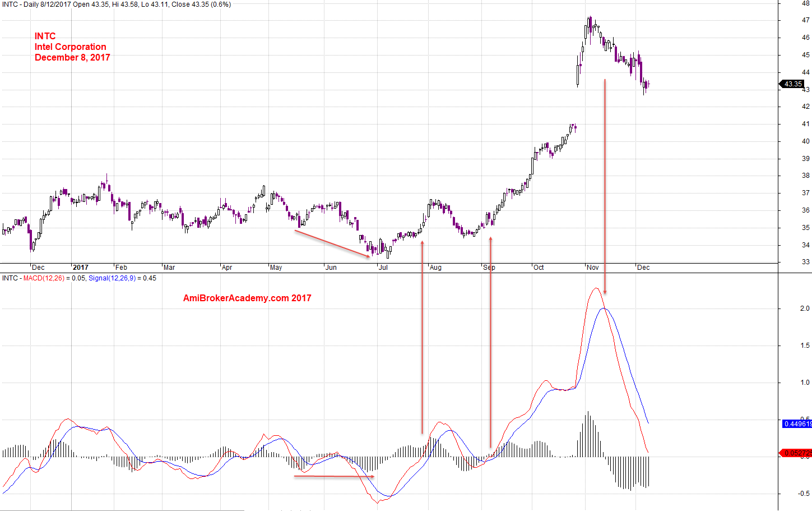Select the 'Apr' month label
The width and height of the screenshot is (812, 511).
pyautogui.click(x=227, y=268)
